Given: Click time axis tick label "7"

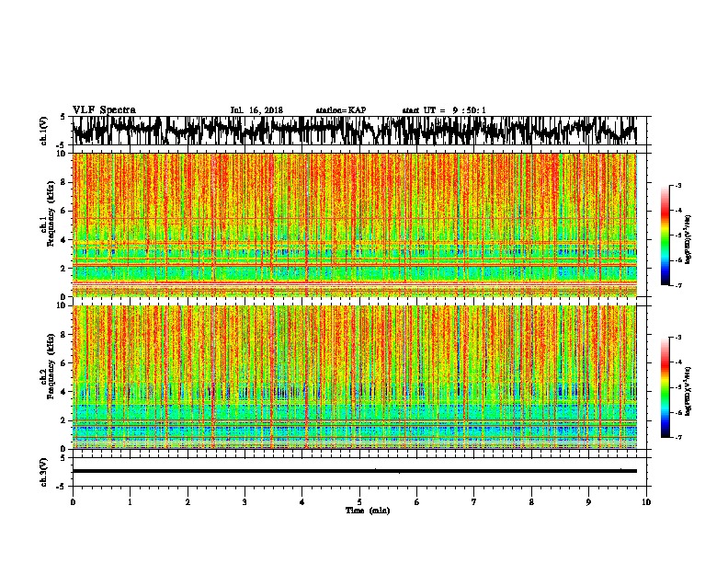Looking at the screenshot, I should click(474, 502).
